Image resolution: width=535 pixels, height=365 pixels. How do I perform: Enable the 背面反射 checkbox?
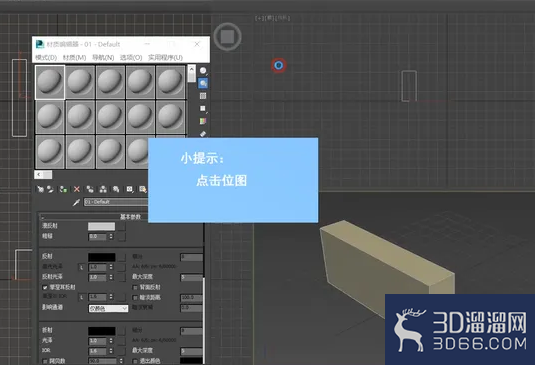pos(135,287)
